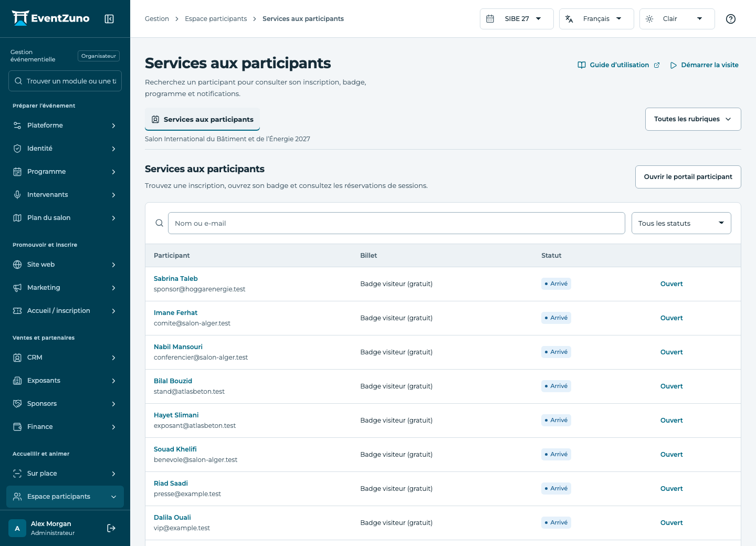The image size is (756, 546).
Task: Open the Français language dropdown
Action: click(596, 19)
